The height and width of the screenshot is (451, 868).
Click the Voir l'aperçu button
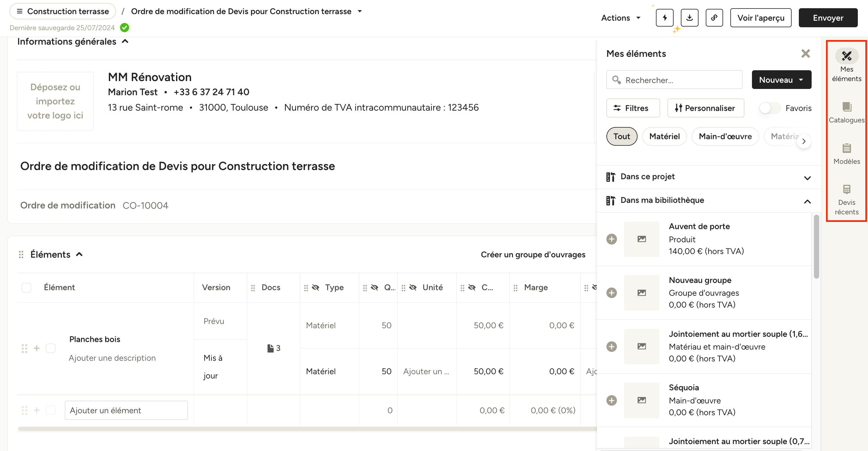pyautogui.click(x=760, y=18)
